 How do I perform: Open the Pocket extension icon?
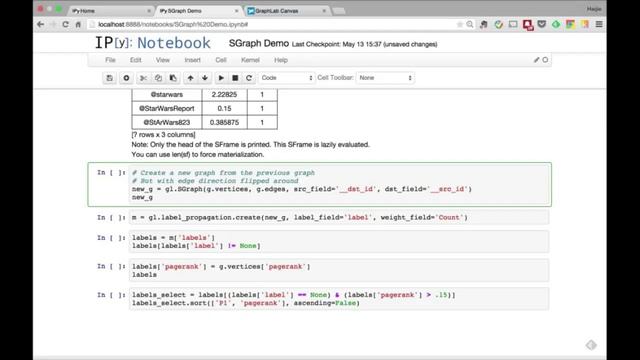[542, 24]
